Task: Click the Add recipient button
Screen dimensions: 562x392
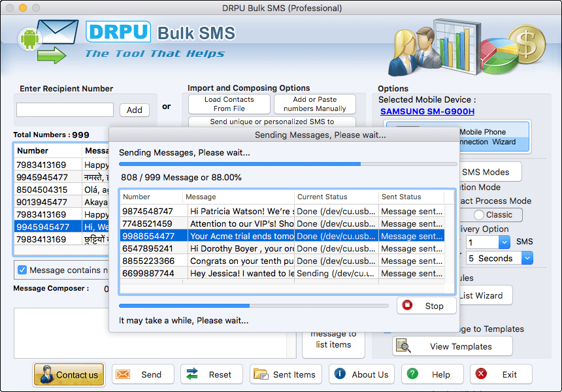Action: [x=135, y=110]
